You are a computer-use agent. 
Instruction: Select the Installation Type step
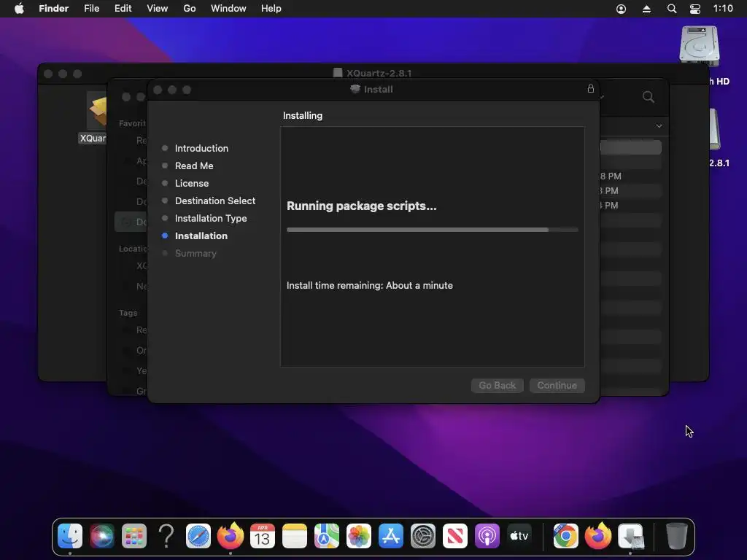point(211,218)
